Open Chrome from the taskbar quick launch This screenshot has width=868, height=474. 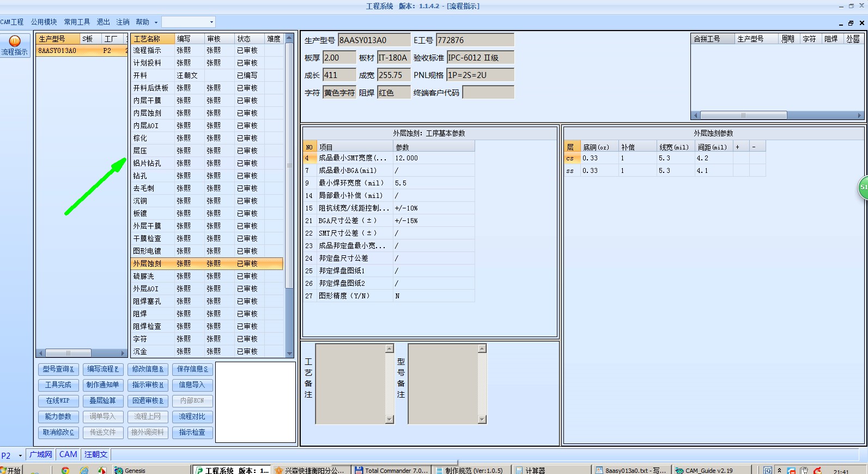65,470
